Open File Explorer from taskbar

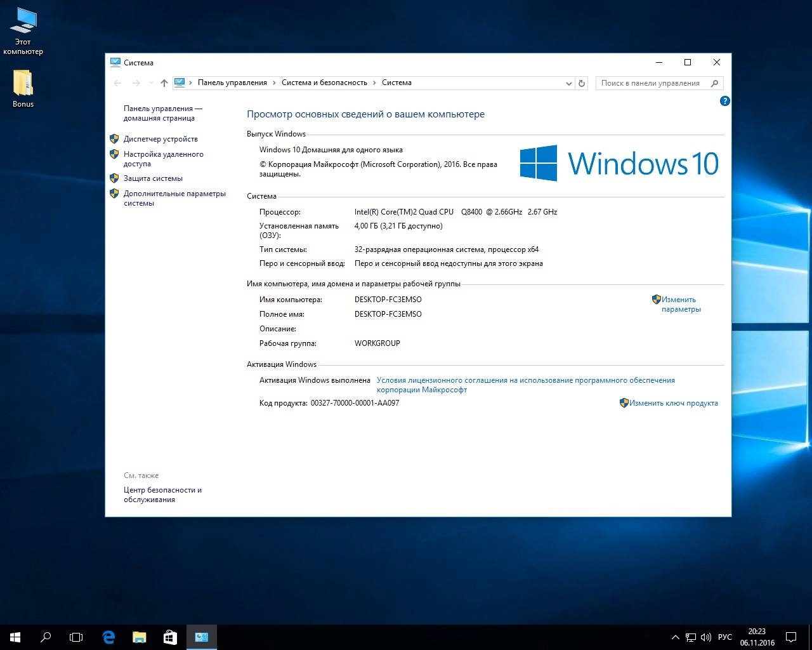(140, 637)
